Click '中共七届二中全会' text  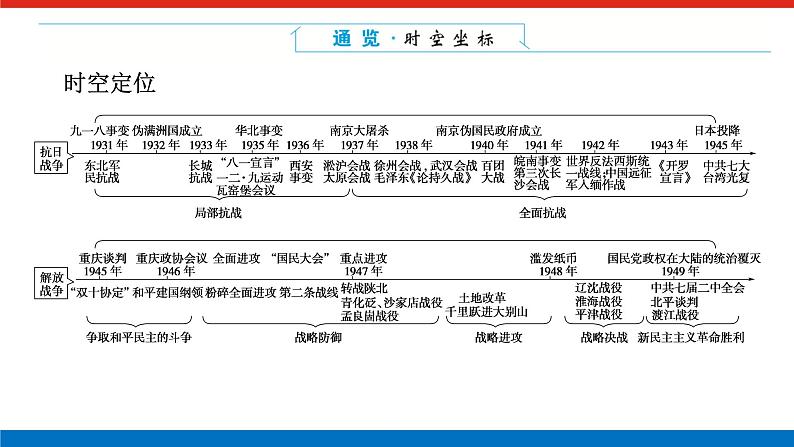pos(698,288)
